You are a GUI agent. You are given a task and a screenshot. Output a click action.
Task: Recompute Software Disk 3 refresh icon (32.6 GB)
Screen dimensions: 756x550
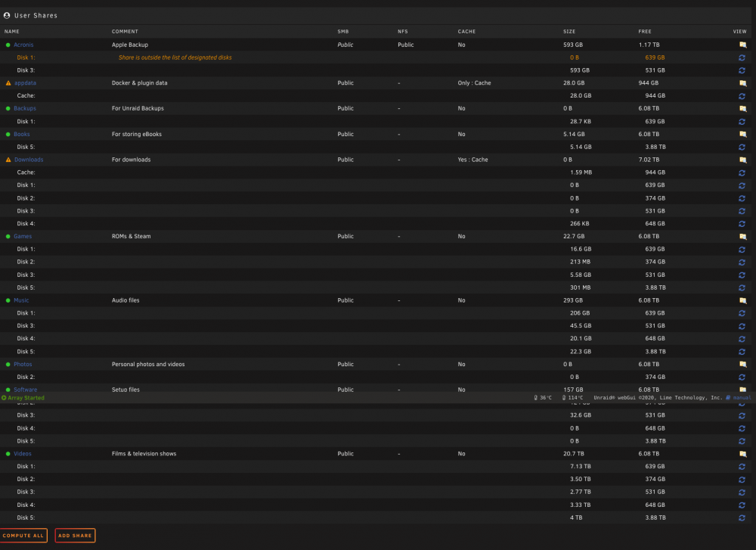(x=742, y=415)
